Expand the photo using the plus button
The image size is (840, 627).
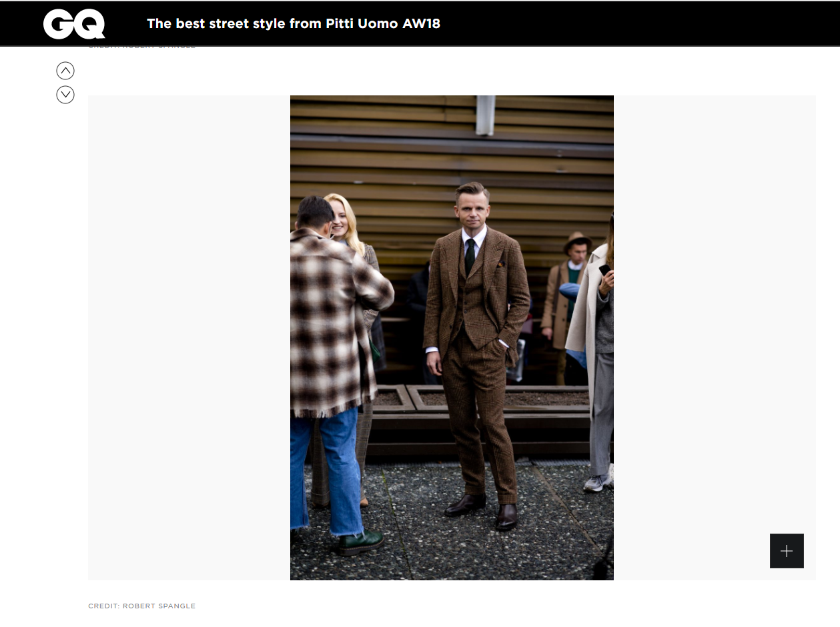pyautogui.click(x=787, y=551)
